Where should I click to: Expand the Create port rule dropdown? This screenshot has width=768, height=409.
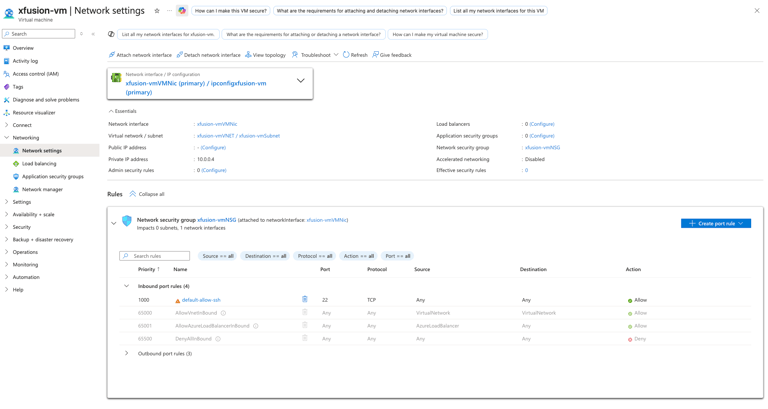click(x=741, y=223)
